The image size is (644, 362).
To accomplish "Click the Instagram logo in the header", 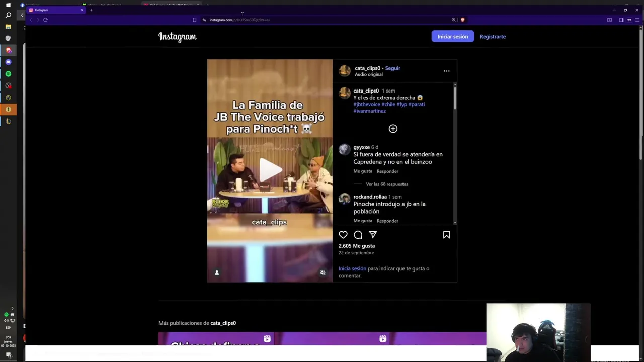I will click(177, 37).
